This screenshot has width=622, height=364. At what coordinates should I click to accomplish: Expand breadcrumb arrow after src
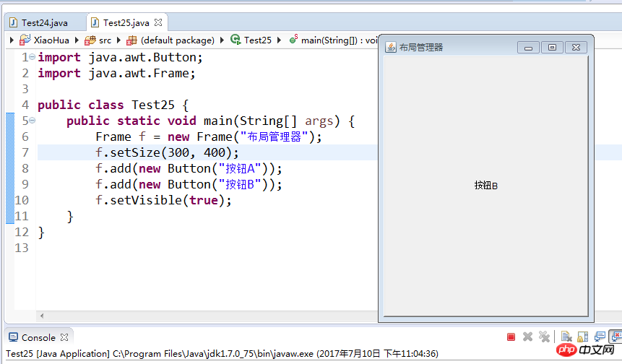tap(118, 40)
